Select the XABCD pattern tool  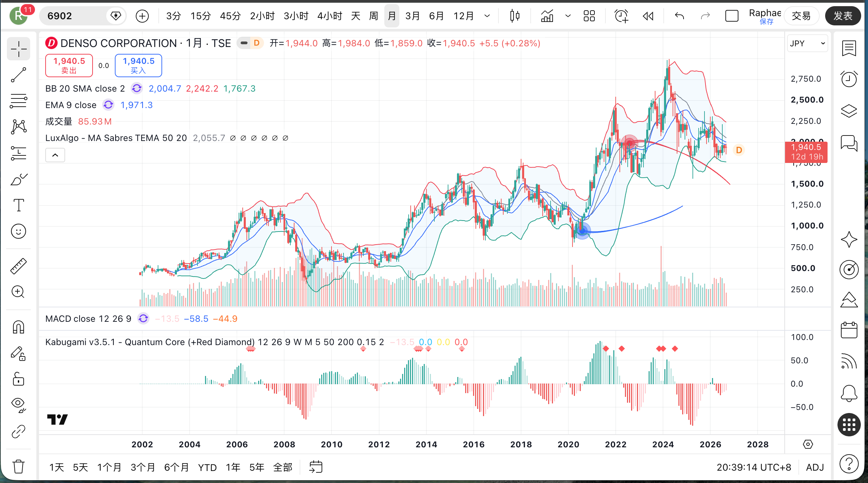point(19,127)
